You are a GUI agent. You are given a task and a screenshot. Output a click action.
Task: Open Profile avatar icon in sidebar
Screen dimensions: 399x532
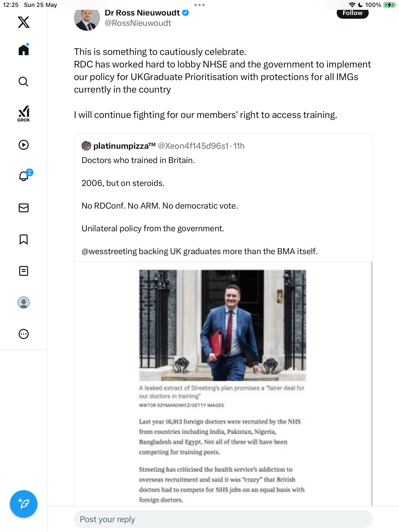click(24, 302)
